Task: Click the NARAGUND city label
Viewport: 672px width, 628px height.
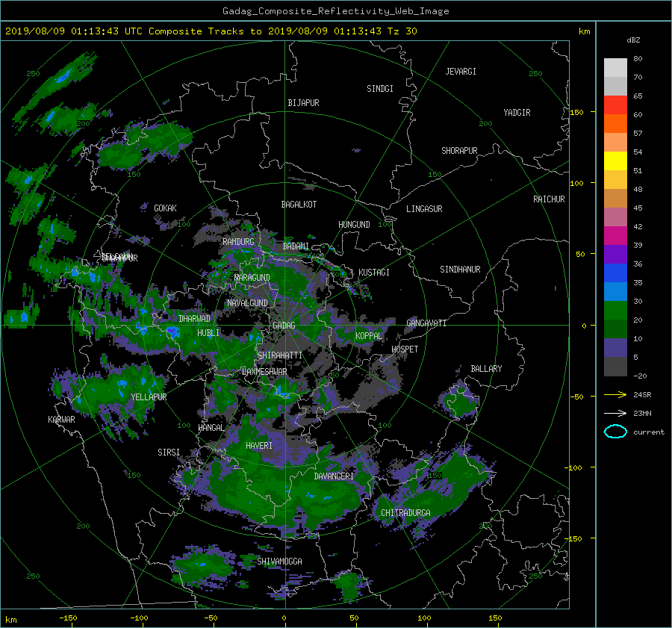Action: pos(252,278)
